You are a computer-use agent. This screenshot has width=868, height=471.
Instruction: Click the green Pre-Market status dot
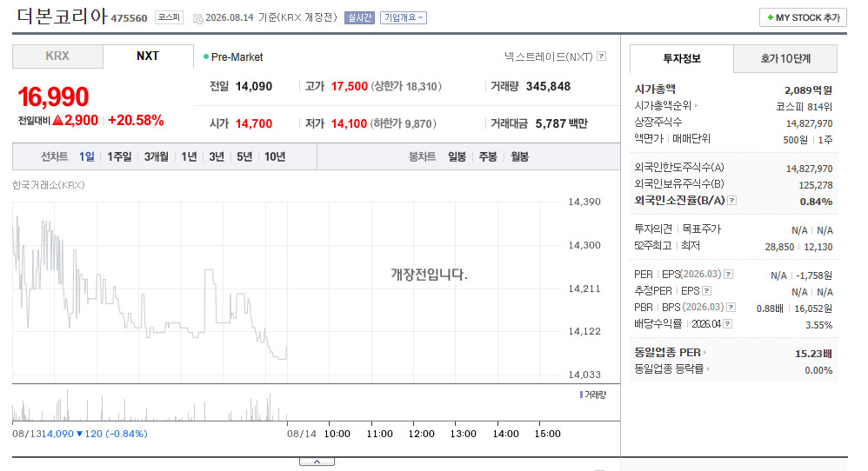click(206, 57)
